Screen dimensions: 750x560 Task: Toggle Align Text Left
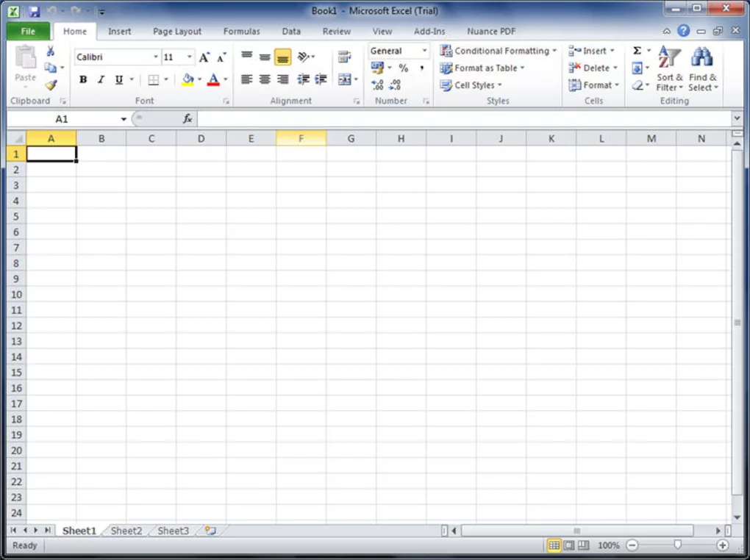(247, 79)
